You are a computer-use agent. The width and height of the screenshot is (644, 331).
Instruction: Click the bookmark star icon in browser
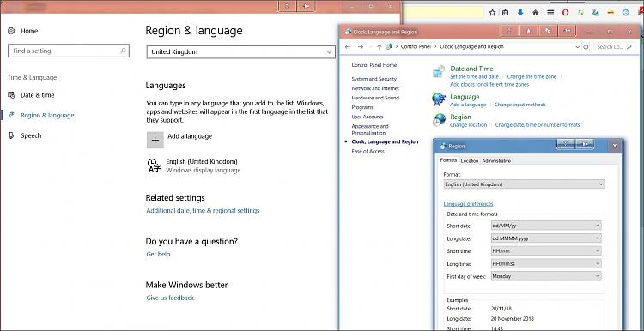pos(493,13)
